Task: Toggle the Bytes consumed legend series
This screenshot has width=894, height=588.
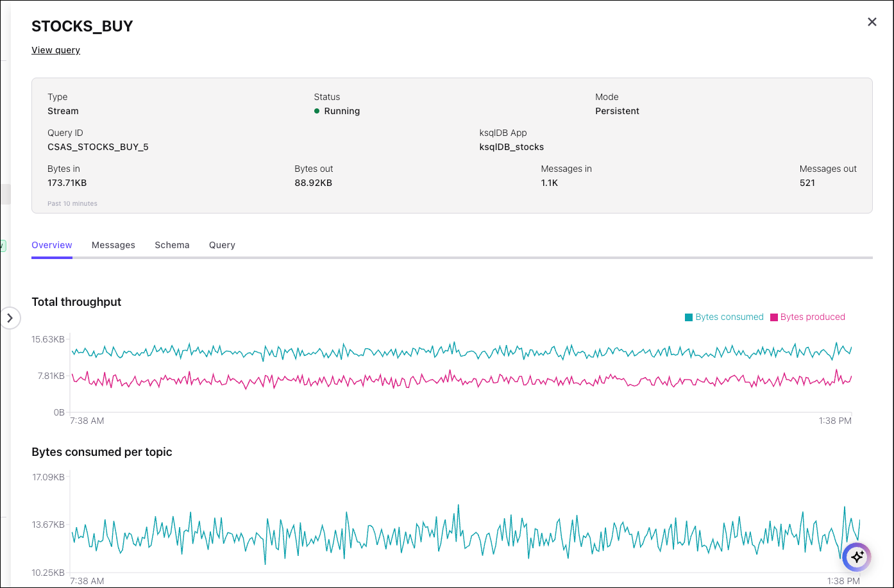Action: (x=729, y=317)
